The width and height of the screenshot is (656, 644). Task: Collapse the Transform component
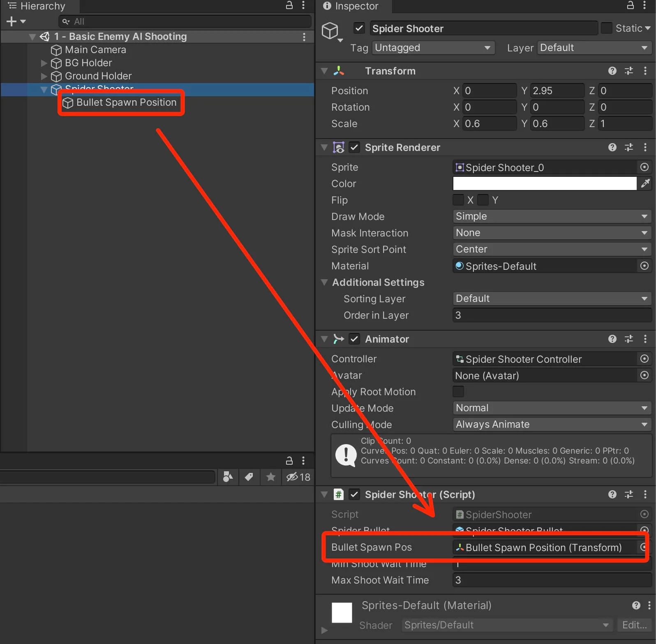(x=324, y=71)
